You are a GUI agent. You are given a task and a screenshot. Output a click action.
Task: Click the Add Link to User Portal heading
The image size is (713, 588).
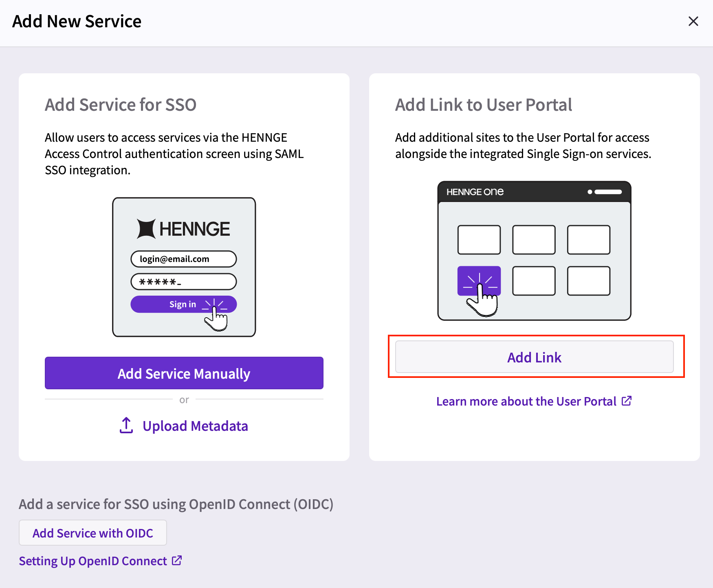coord(484,105)
